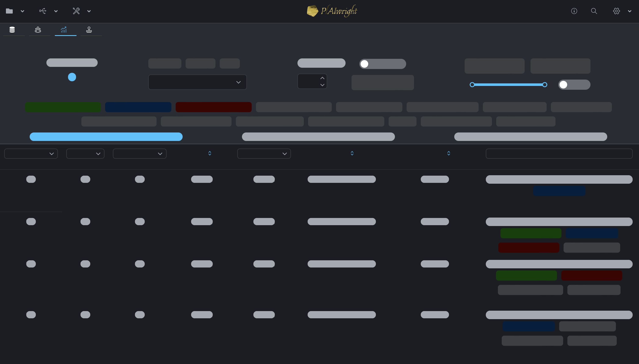The width and height of the screenshot is (639, 364).
Task: Click the leftmost blue sort arrows in the table header
Action: click(210, 153)
